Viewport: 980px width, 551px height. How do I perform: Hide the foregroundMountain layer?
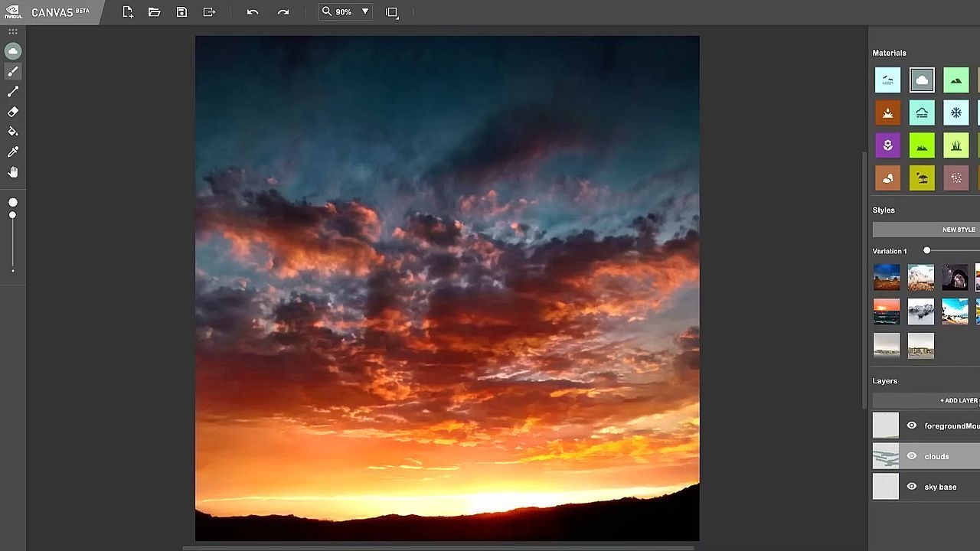[x=912, y=425]
